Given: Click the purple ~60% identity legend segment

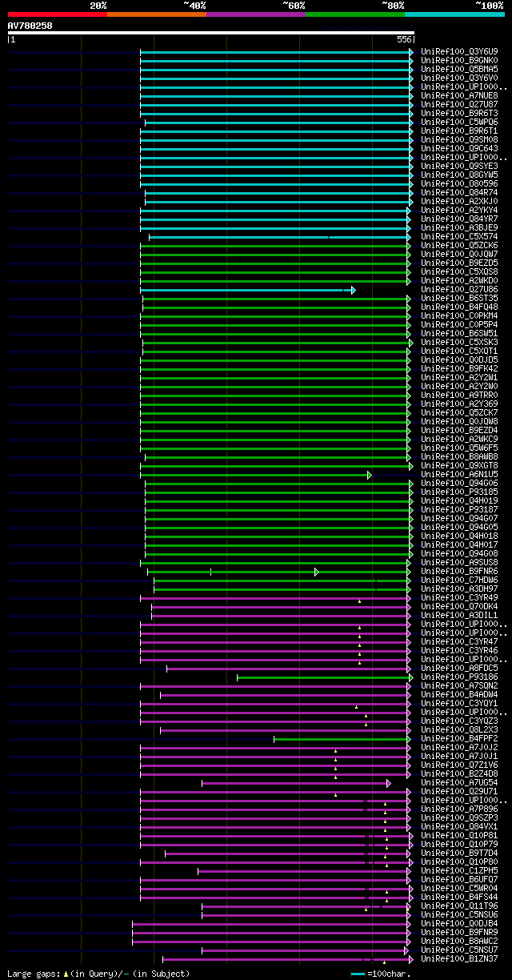Looking at the screenshot, I should click(x=256, y=14).
